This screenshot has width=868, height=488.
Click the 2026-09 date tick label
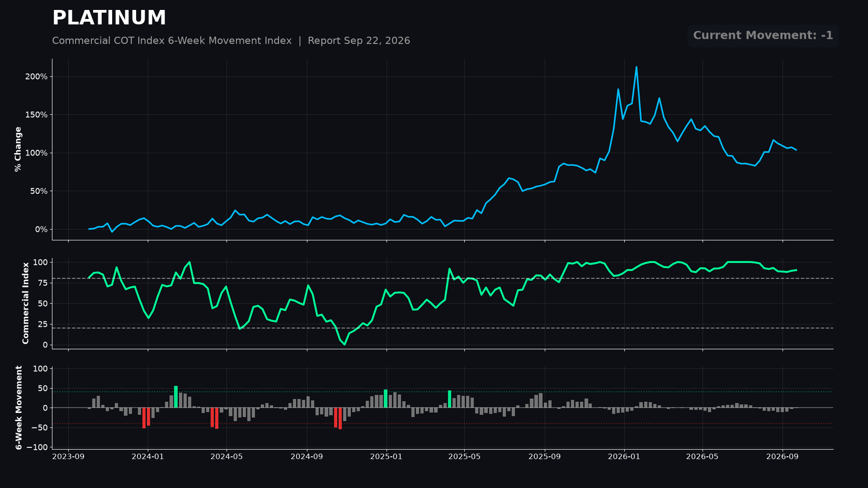tap(783, 457)
